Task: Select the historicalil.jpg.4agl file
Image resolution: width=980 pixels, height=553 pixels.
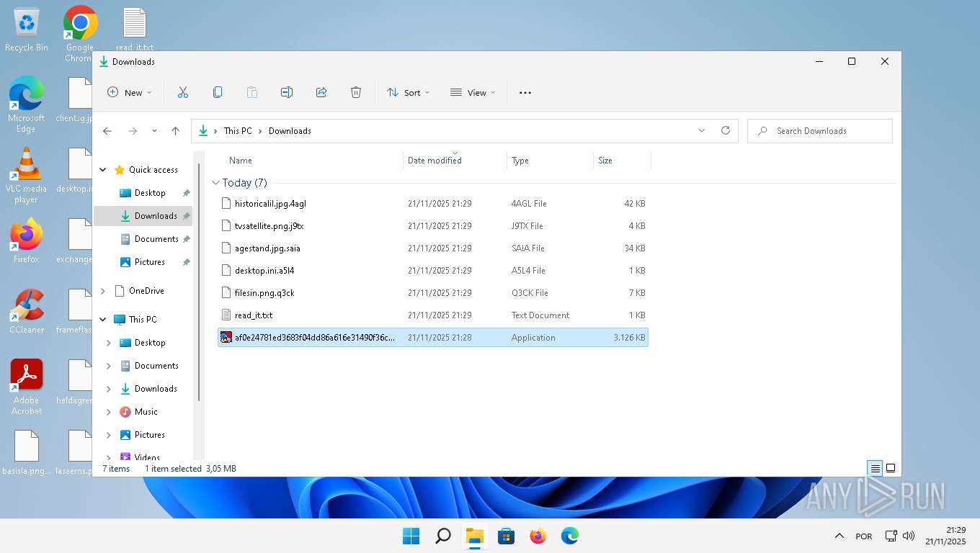Action: pyautogui.click(x=433, y=204)
